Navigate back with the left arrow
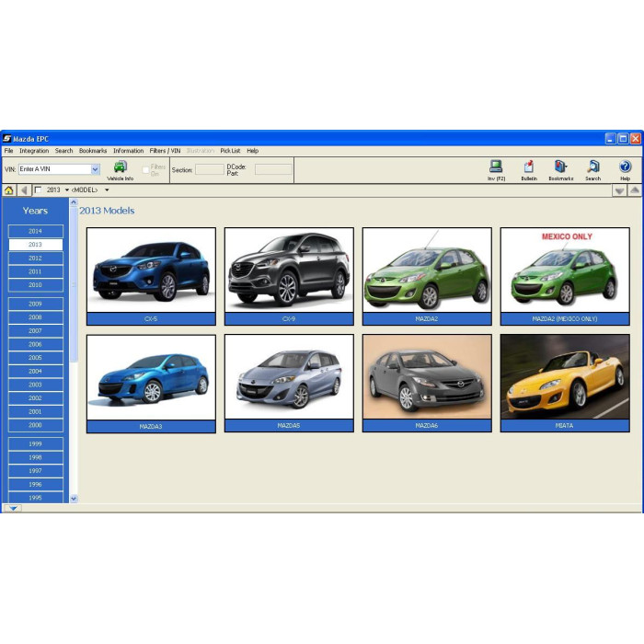The image size is (644, 644). (24, 190)
